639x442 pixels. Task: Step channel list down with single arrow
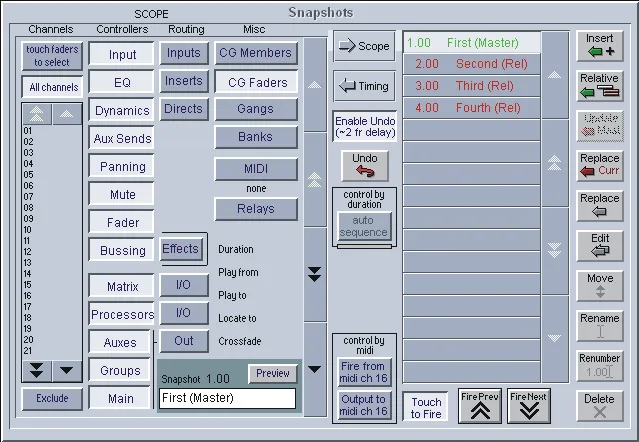67,371
